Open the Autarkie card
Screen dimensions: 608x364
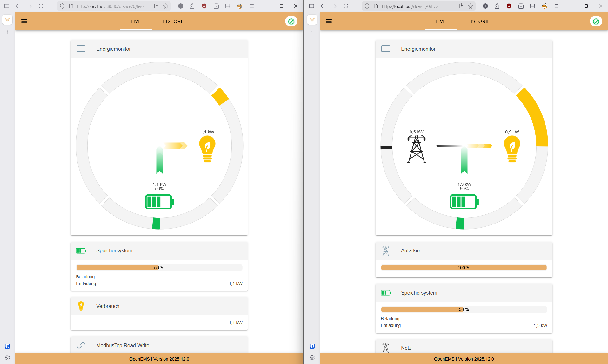[464, 251]
